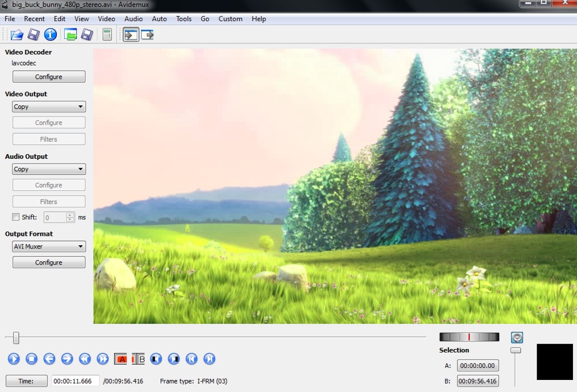Open the Video menu

(x=107, y=19)
